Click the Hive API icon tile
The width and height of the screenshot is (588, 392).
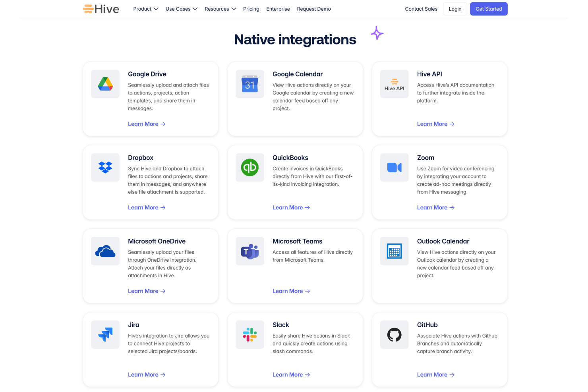[395, 84]
